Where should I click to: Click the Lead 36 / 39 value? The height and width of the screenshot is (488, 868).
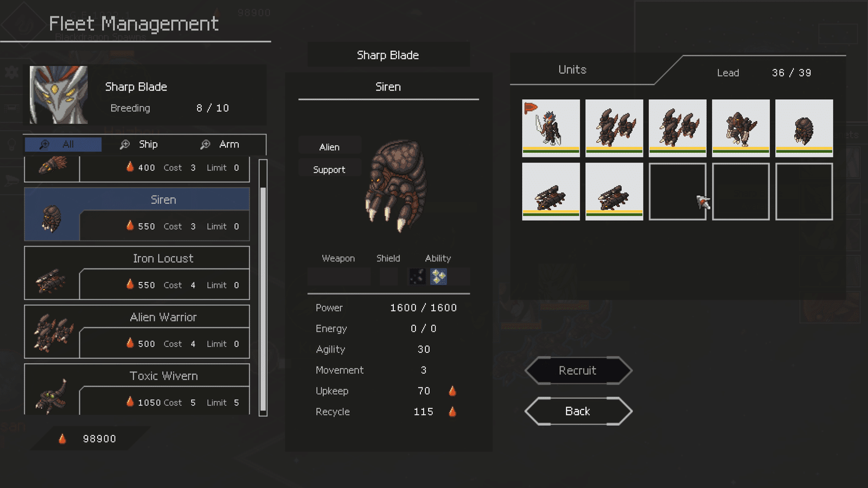(792, 73)
